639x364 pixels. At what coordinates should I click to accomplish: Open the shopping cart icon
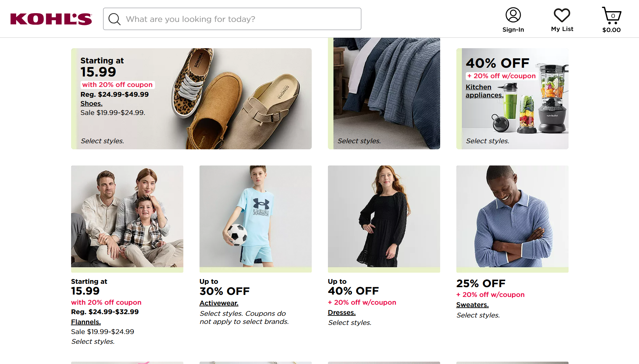pyautogui.click(x=611, y=15)
